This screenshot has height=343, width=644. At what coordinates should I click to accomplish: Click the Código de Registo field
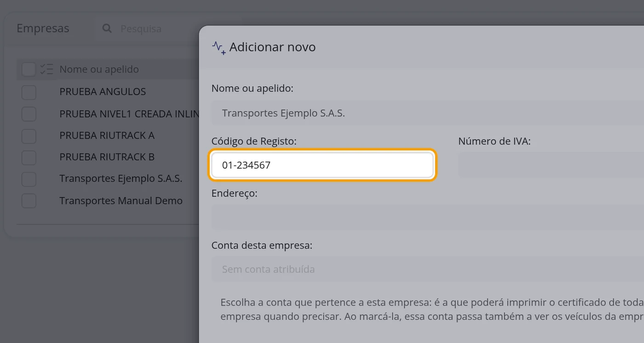pos(322,165)
